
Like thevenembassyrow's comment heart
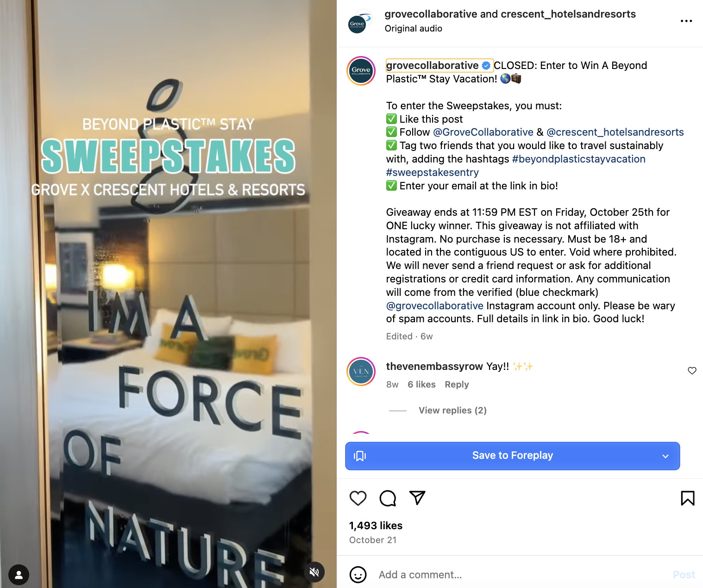pyautogui.click(x=692, y=371)
